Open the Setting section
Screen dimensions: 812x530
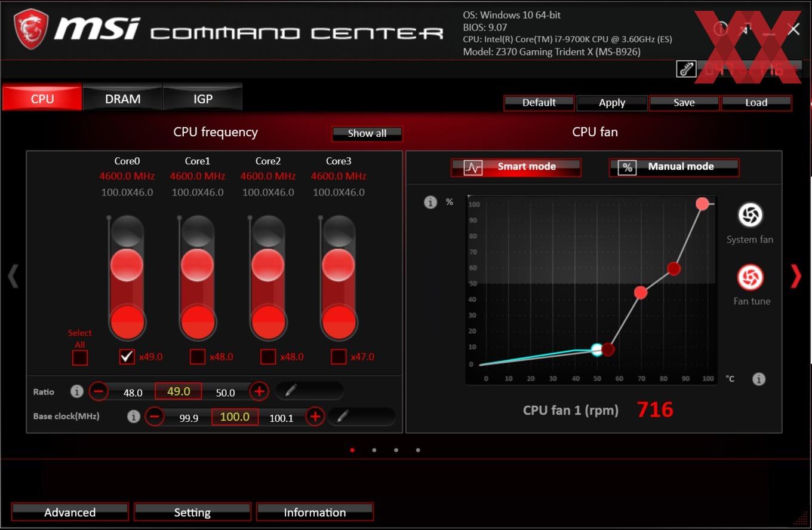tap(192, 512)
